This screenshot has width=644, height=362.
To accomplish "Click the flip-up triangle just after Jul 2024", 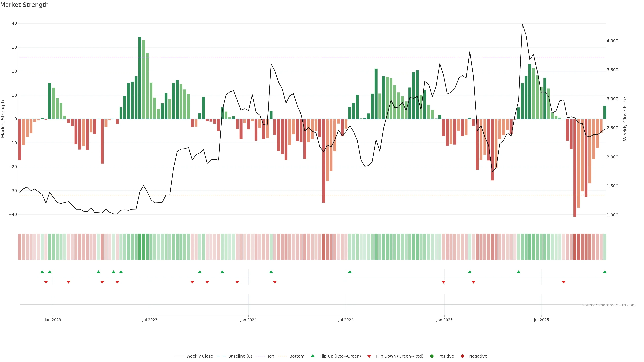I will (x=350, y=272).
